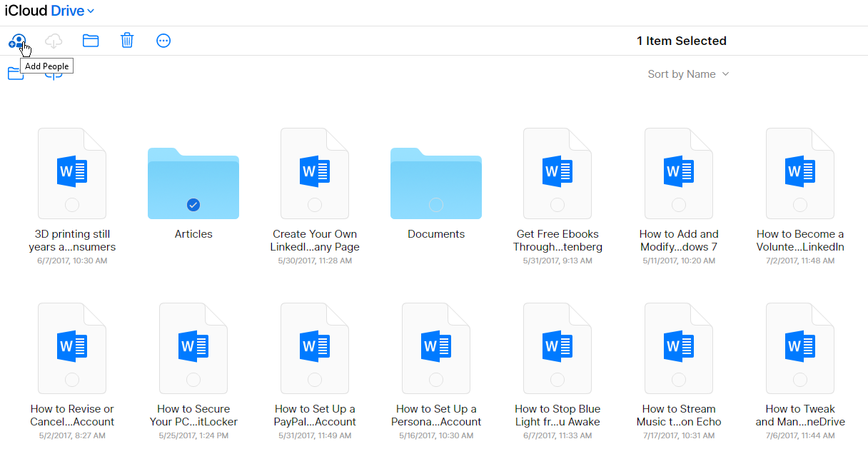This screenshot has height=449, width=868.
Task: Click the Word icon for the PayPal Account file
Action: pyautogui.click(x=315, y=346)
